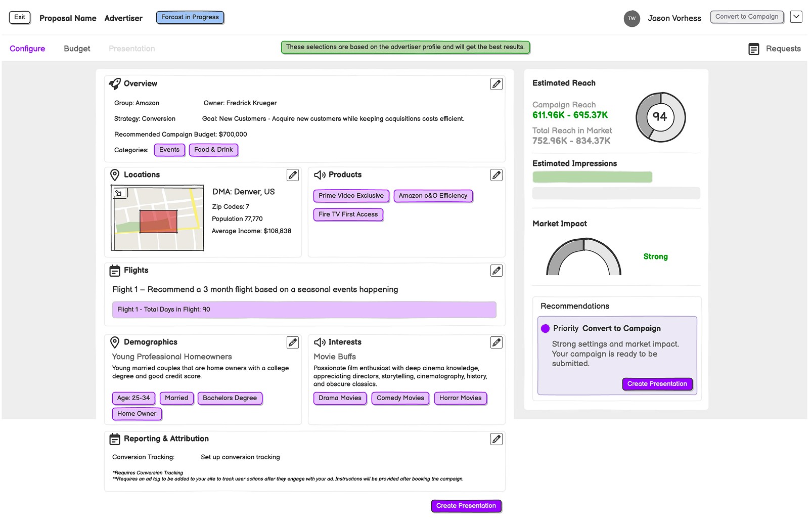The image size is (812, 523).
Task: Click the Flights calendar icon
Action: 115,271
